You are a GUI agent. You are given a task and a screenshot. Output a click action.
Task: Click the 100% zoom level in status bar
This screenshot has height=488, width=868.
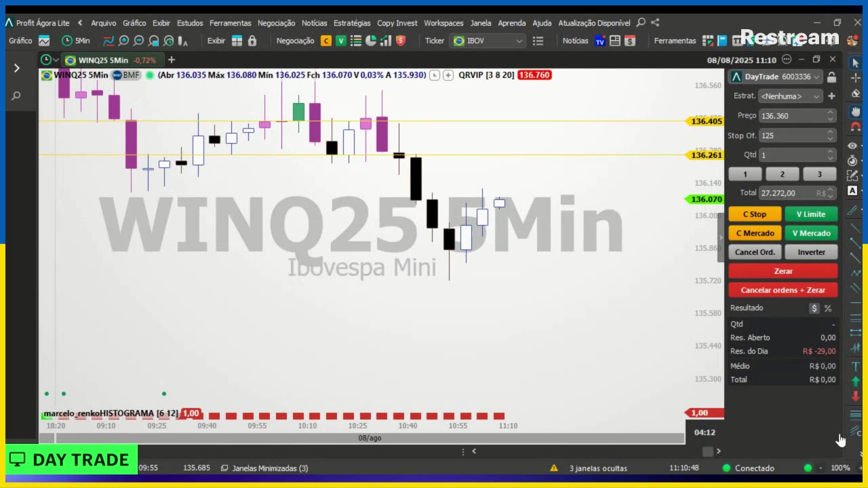[x=840, y=468]
